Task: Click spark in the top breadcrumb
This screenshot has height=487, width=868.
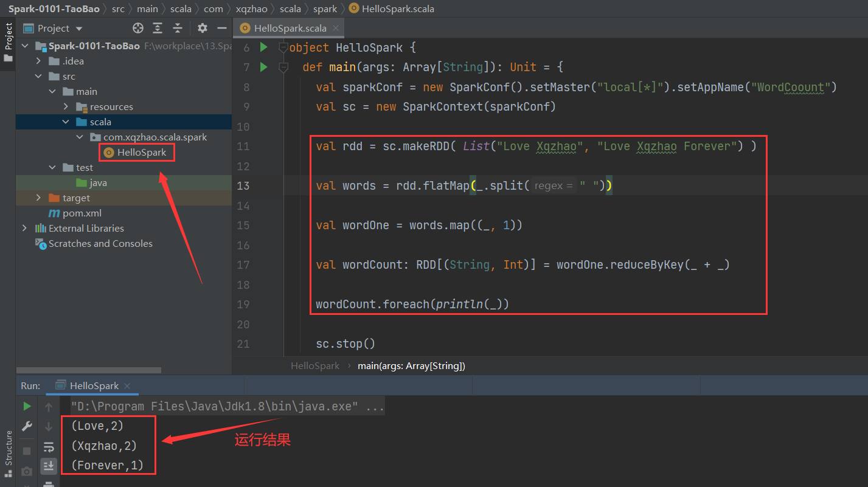Action: tap(325, 9)
